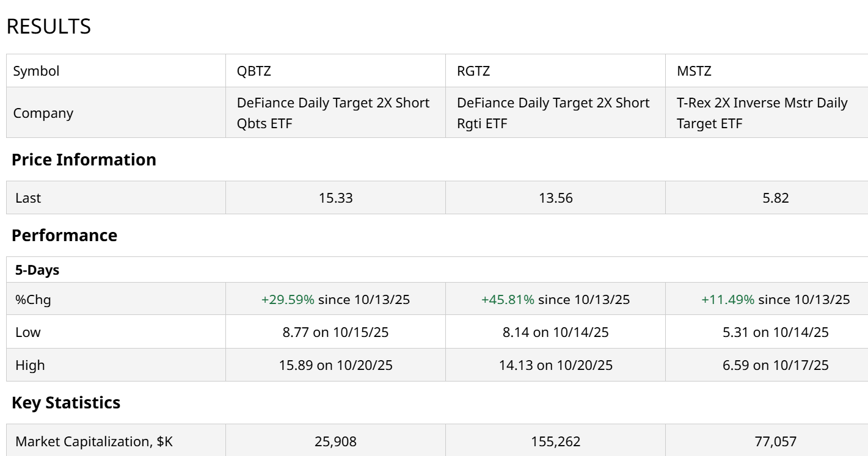Viewport: 868px width, 456px height.
Task: Click the +11.49% change value
Action: (x=728, y=299)
